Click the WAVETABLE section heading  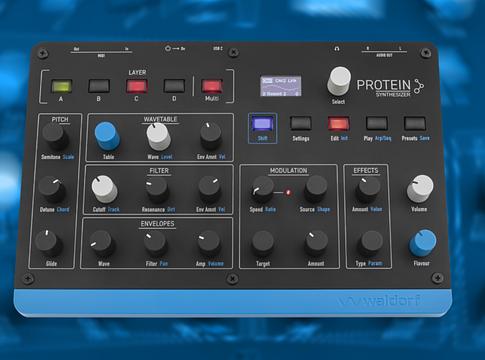pos(160,119)
